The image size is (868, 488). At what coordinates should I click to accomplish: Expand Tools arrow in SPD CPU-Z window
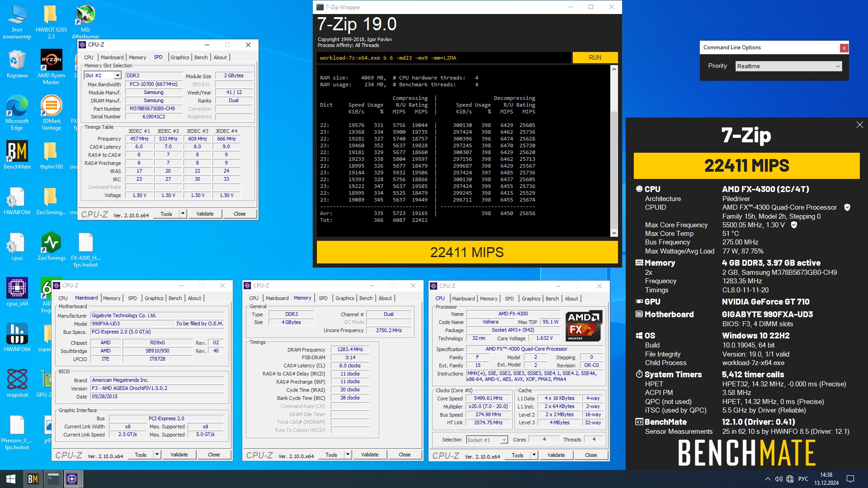coord(183,214)
